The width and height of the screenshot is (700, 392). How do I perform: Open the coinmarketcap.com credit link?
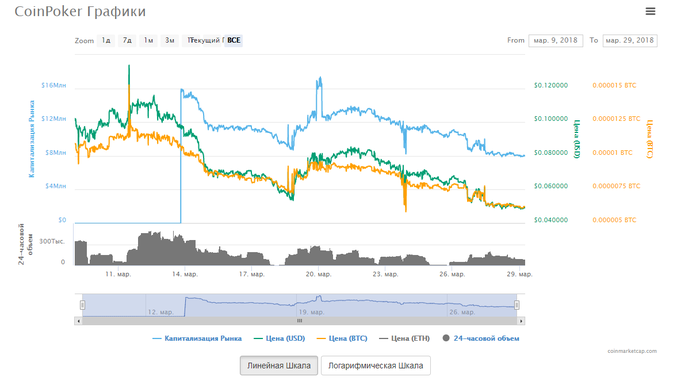[x=632, y=351]
